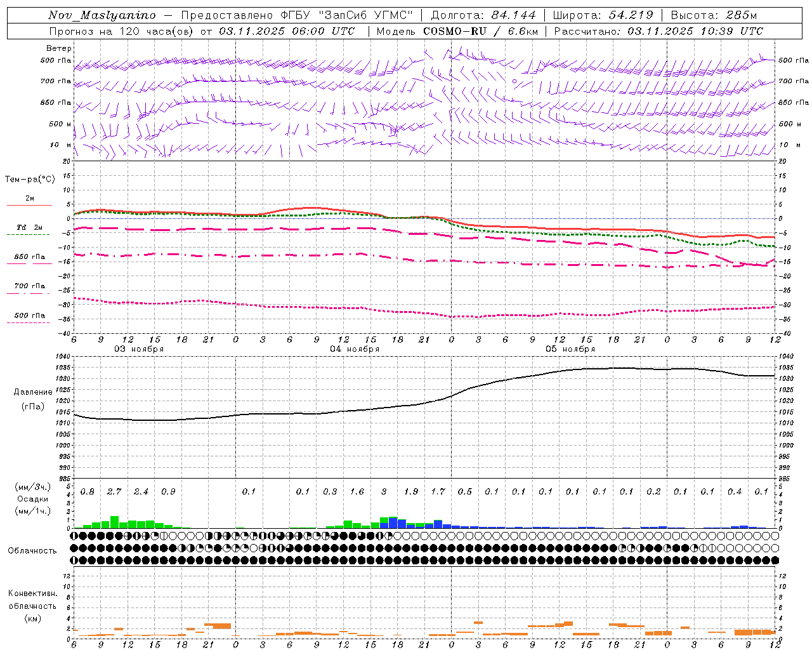
Task: Click the 3-hour precipitation value 0.2
Action: [653, 492]
